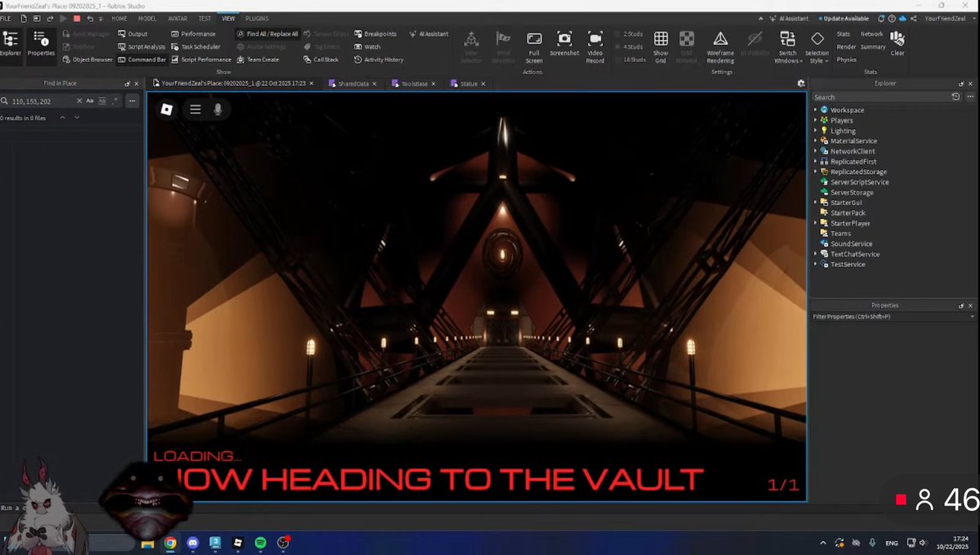980x555 pixels.
Task: Toggle Summary stats
Action: (873, 47)
